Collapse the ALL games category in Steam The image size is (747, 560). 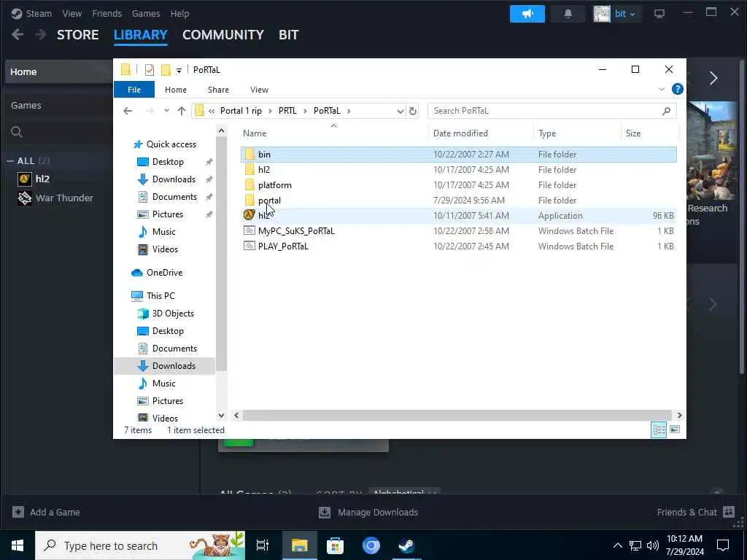[x=9, y=161]
